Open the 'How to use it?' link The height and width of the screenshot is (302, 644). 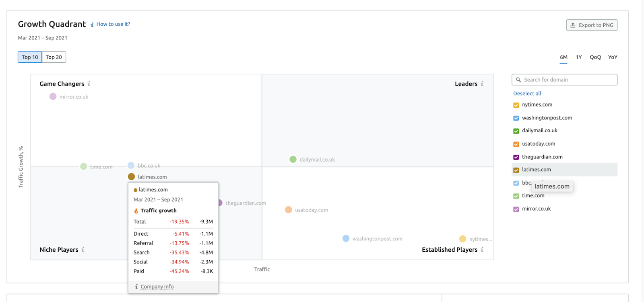(x=113, y=24)
